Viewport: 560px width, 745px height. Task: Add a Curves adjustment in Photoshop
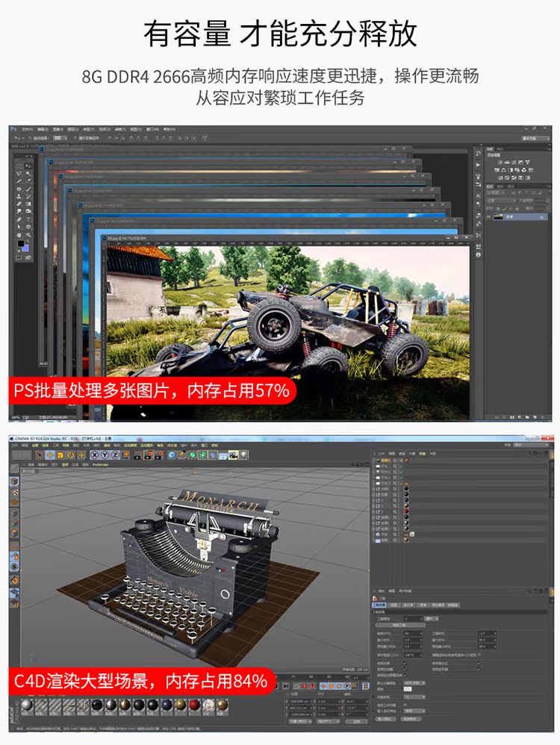(514, 163)
